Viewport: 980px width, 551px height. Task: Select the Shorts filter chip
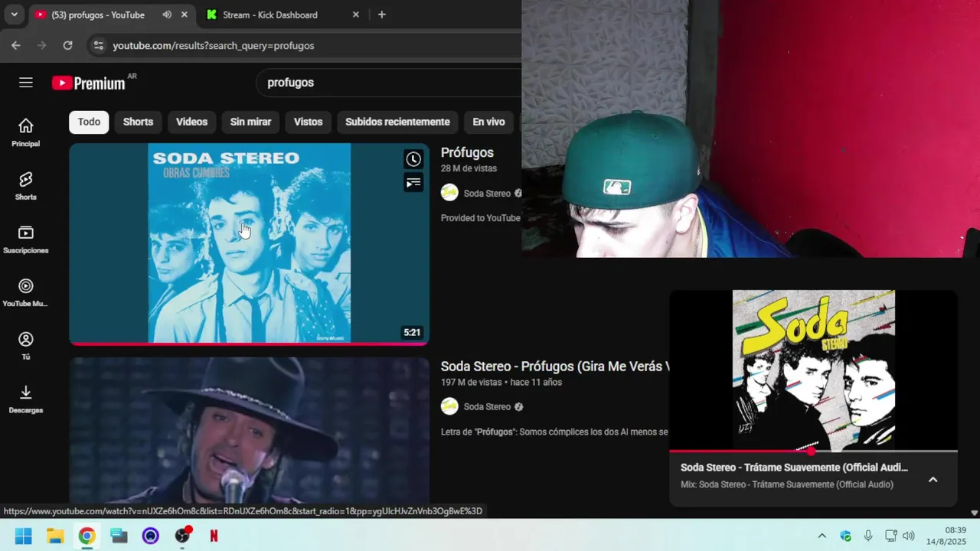coord(138,122)
